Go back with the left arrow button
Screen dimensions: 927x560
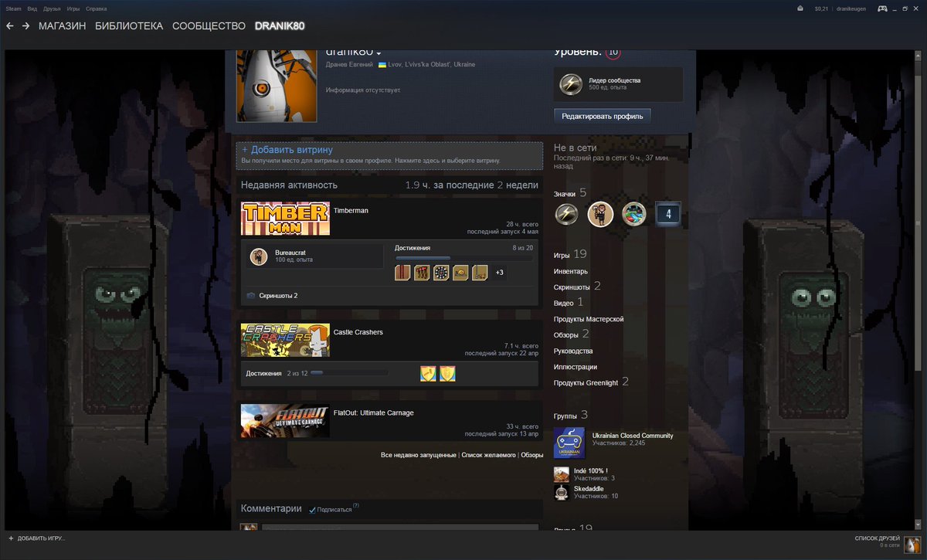point(10,26)
